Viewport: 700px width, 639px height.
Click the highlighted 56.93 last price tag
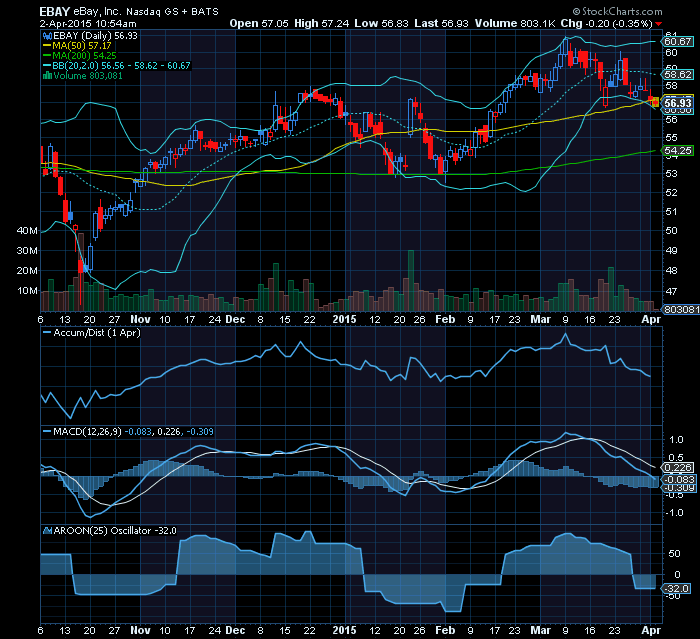pyautogui.click(x=678, y=103)
